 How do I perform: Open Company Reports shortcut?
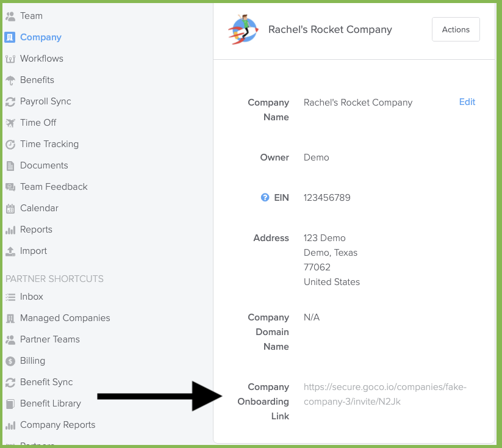[57, 425]
